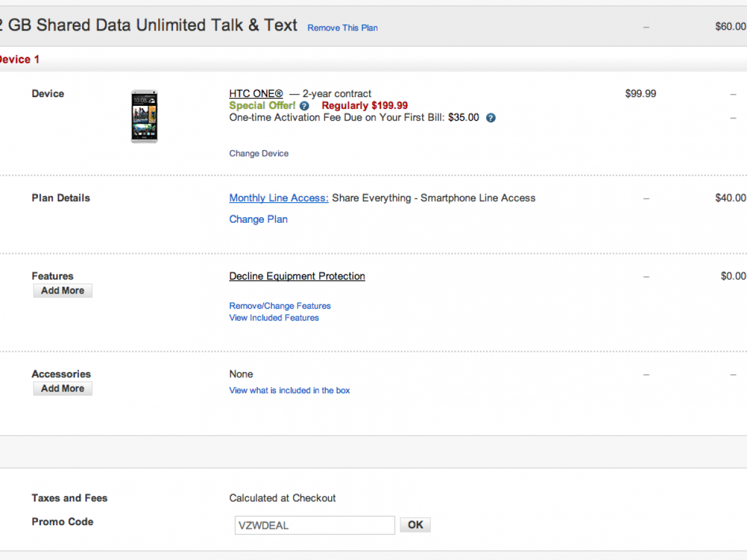Click the Change Device link
Viewport: 747px width, 560px height.
259,154
